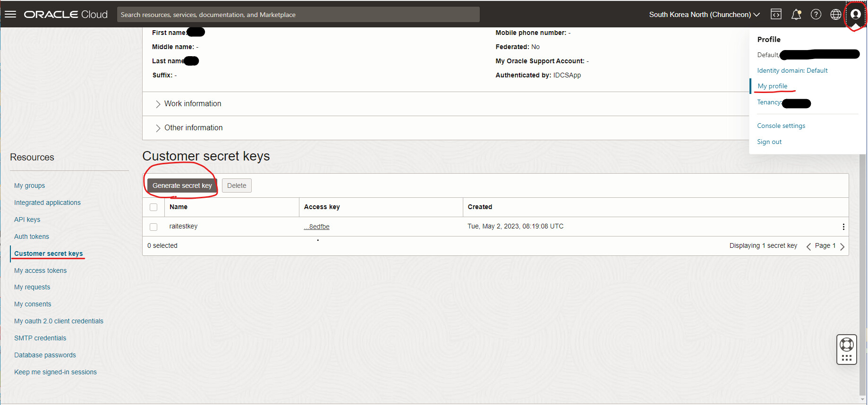This screenshot has height=405, width=868.
Task: Open the hamburger navigation menu
Action: click(x=10, y=14)
